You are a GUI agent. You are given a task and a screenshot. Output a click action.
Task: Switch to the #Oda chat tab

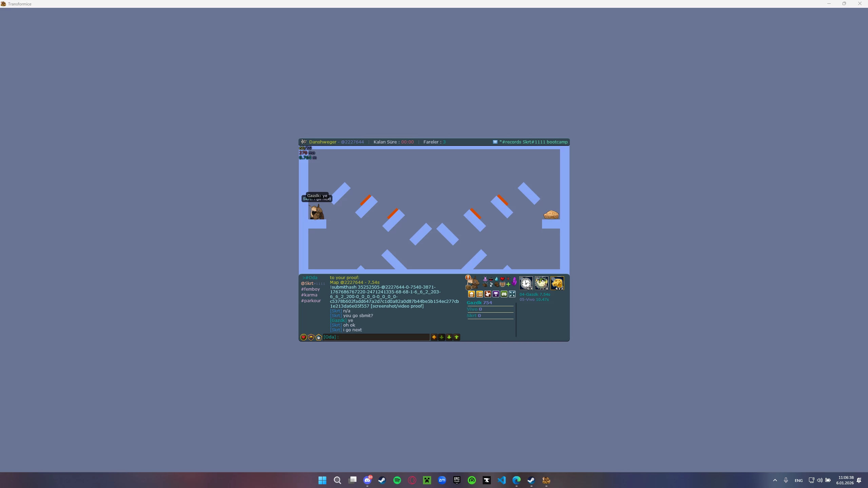(x=310, y=278)
